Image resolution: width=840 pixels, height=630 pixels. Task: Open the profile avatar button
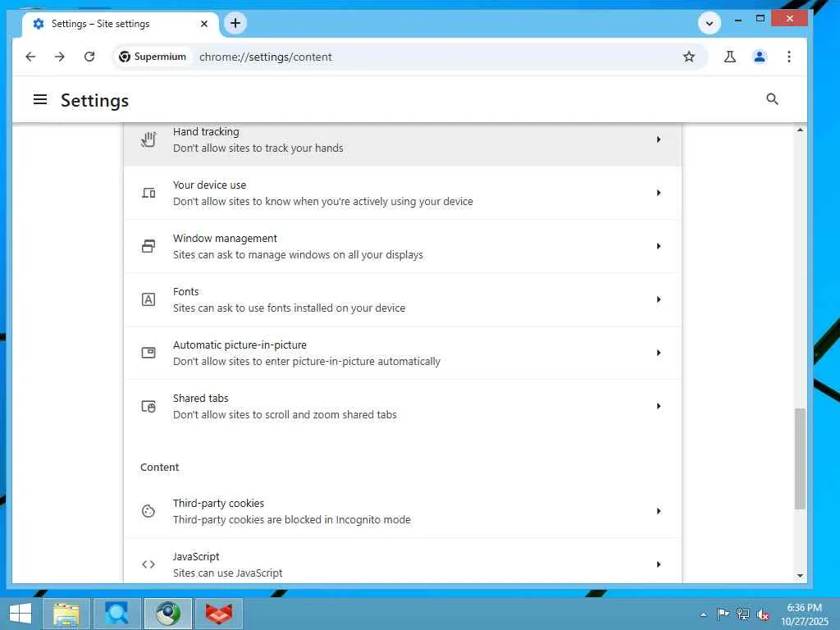759,57
